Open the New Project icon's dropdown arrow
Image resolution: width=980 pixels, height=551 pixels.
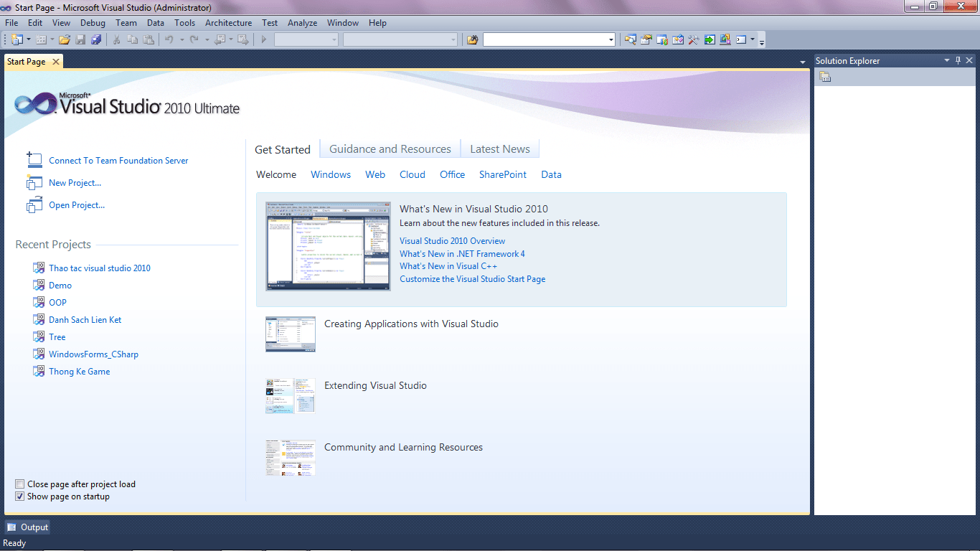27,39
